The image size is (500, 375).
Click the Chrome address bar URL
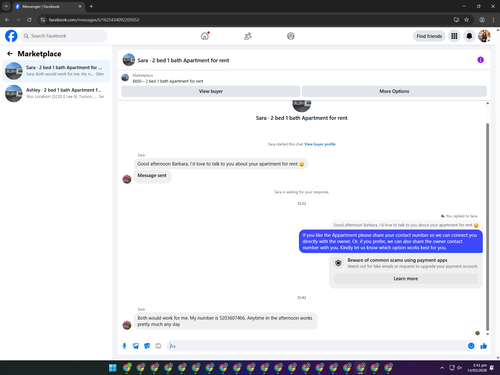pyautogui.click(x=94, y=20)
